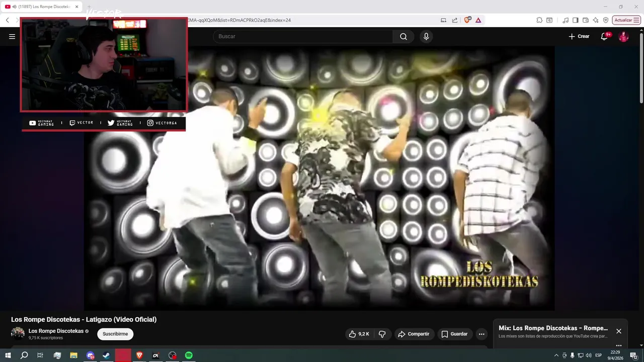Focus the Buscar search field
This screenshot has width=644, height=362.
pyautogui.click(x=303, y=36)
